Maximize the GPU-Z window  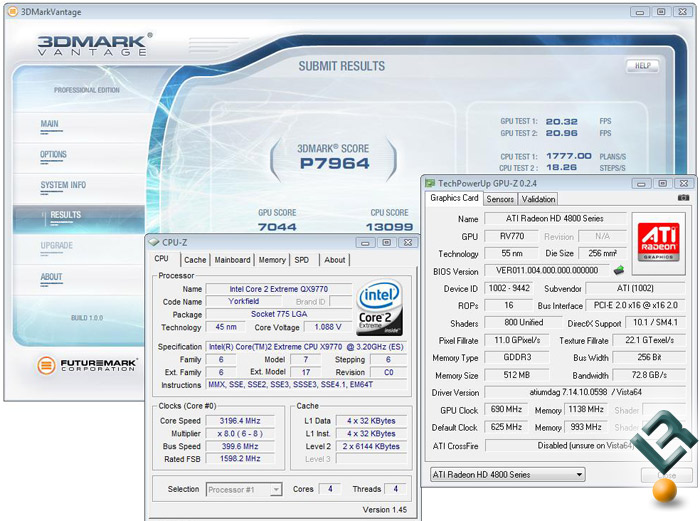pos(662,183)
